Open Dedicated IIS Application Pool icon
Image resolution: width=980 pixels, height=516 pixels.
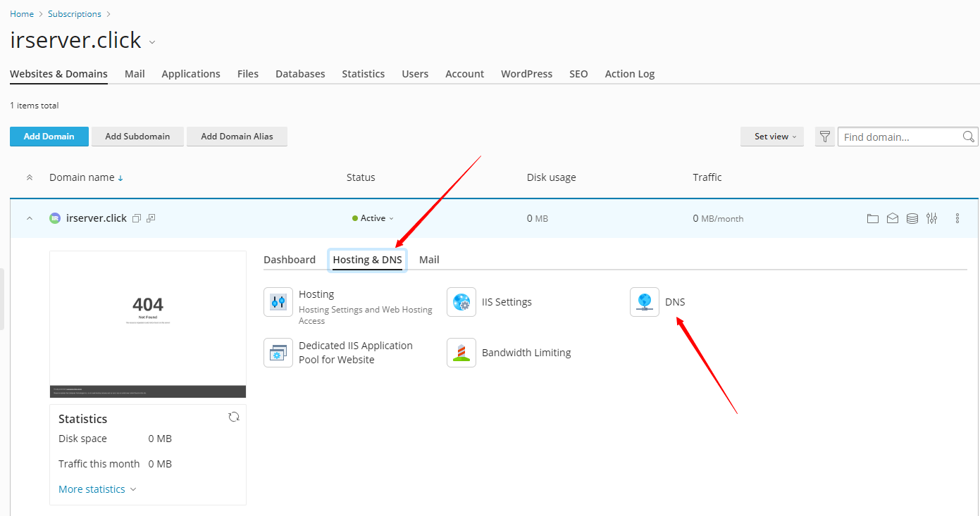(x=278, y=353)
